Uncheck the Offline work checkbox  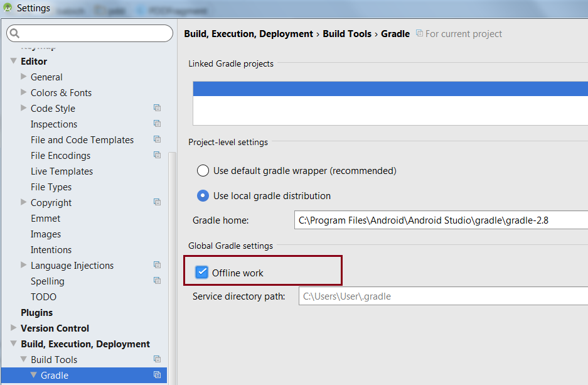pos(201,273)
